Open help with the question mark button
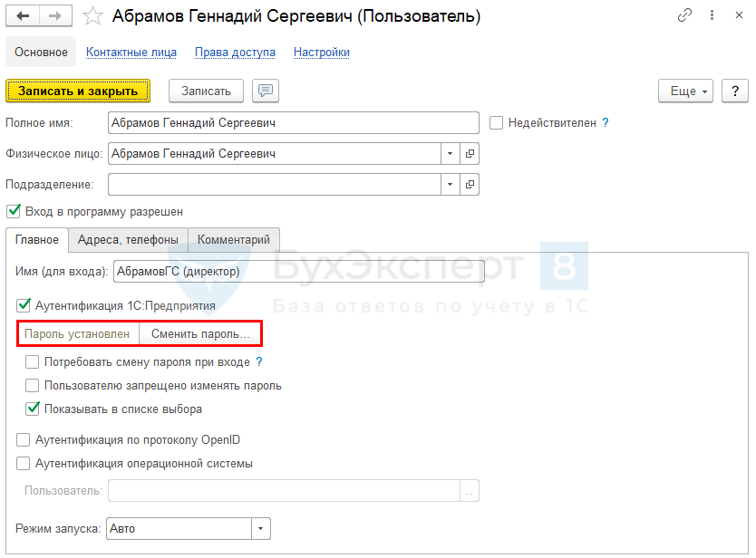 point(735,91)
